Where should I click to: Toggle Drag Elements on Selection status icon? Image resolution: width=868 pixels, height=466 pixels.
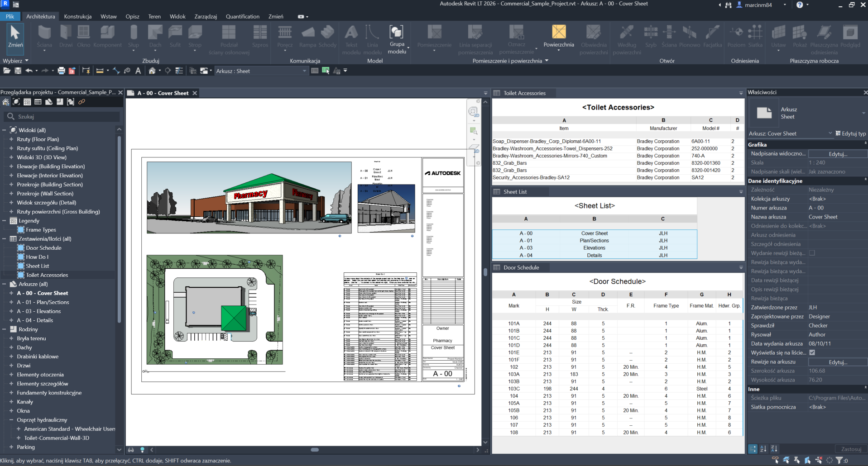[819, 460]
